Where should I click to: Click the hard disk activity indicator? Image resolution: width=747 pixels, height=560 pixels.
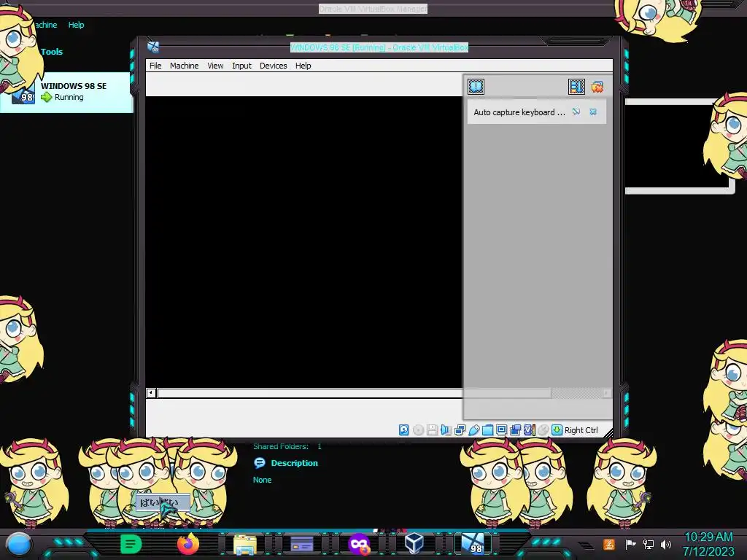tap(403, 430)
